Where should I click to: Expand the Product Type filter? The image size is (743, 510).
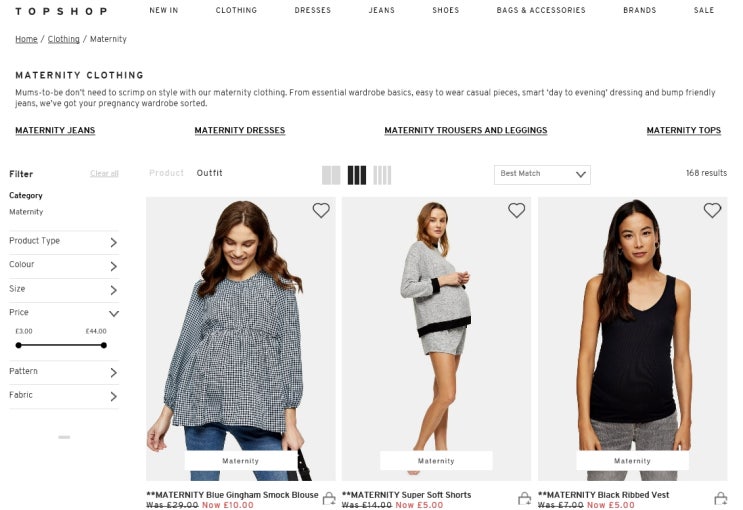click(63, 242)
